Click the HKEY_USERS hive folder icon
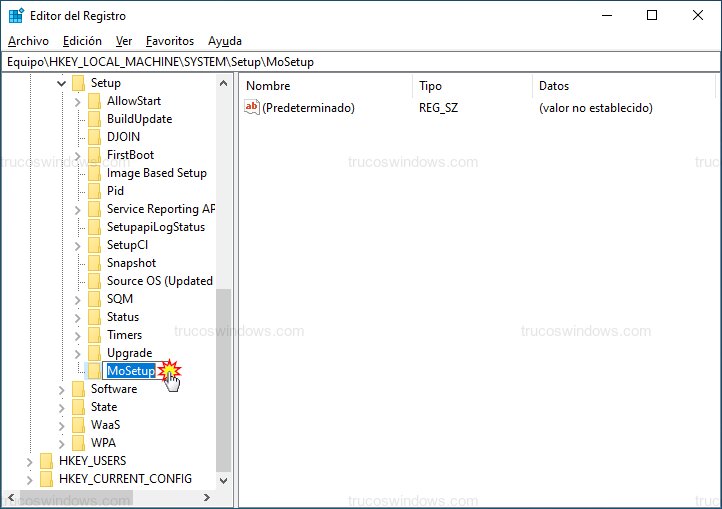This screenshot has width=722, height=509. 46,461
